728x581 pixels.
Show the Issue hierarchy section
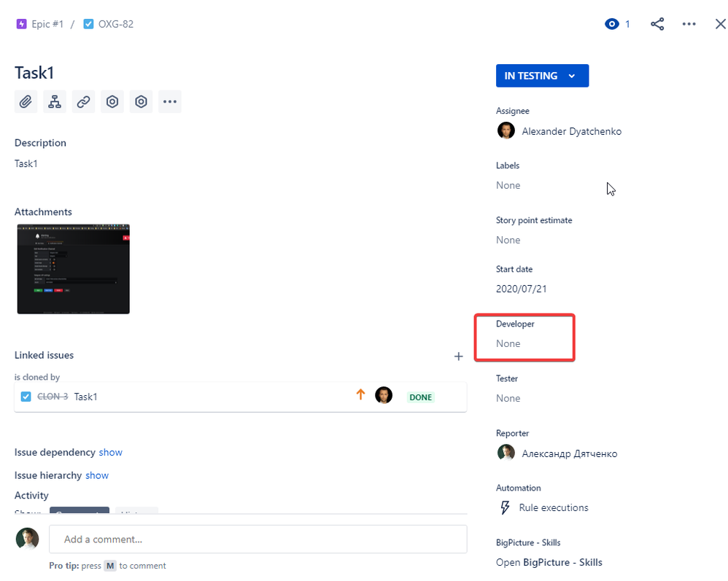(97, 475)
